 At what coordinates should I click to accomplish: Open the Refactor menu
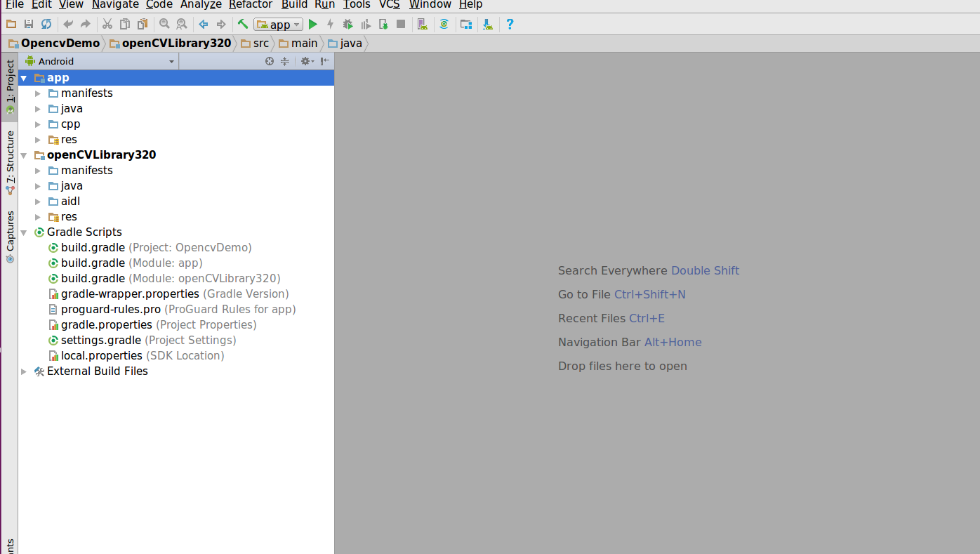tap(251, 5)
